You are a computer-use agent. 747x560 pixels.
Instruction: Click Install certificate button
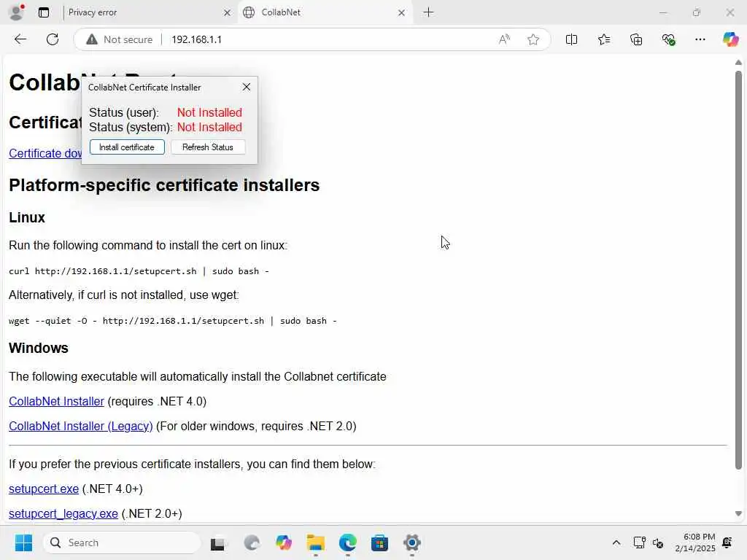(x=127, y=147)
